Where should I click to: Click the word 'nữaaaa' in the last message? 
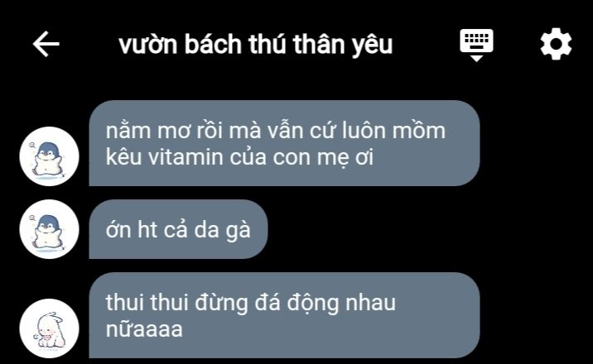click(144, 329)
